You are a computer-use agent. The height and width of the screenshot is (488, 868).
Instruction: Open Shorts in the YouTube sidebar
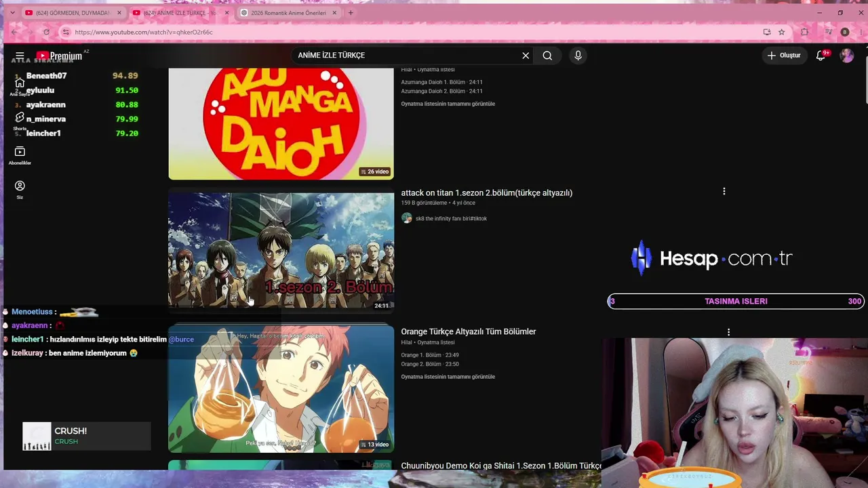20,121
